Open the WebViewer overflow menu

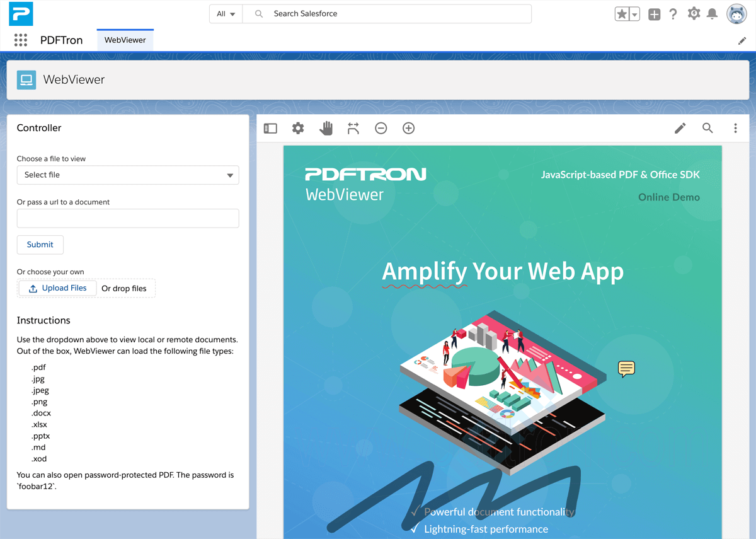pos(735,128)
